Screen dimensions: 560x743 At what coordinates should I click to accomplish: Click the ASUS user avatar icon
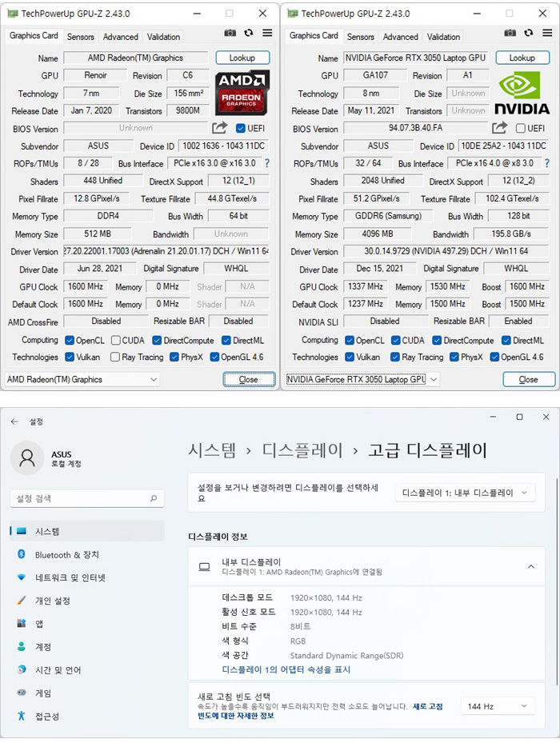coord(27,458)
